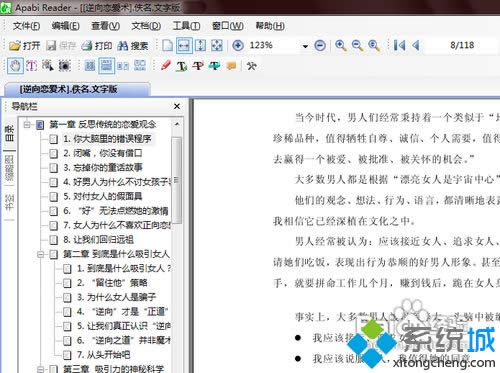Select the image selection arrow tool
Viewport: 500px width, 373px height.
[48, 66]
